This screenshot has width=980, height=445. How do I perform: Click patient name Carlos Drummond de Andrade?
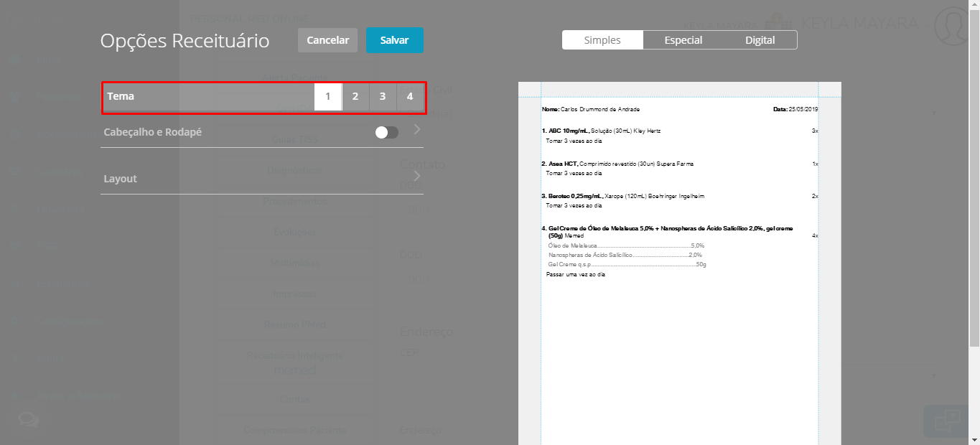coord(600,109)
